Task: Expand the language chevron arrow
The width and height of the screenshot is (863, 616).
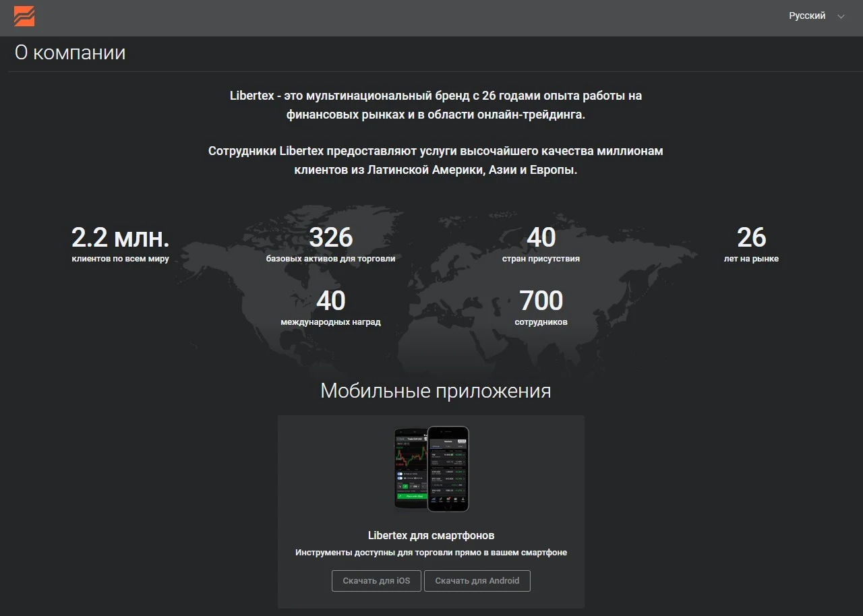Action: [x=841, y=17]
